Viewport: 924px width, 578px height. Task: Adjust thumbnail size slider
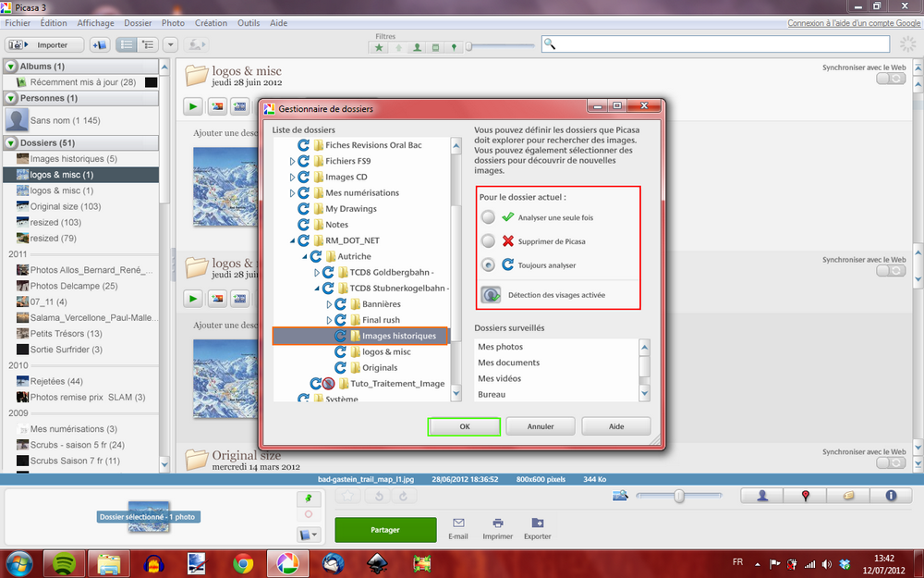pos(679,496)
